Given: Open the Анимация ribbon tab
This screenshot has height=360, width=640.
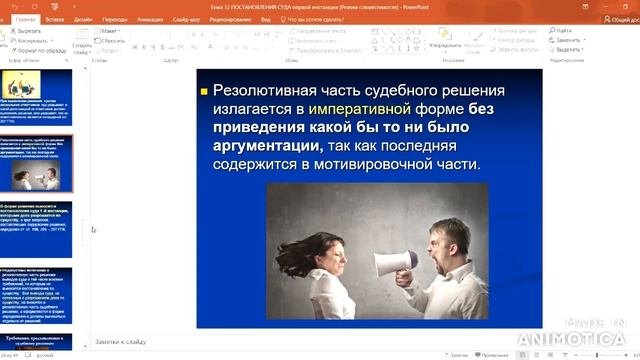Looking at the screenshot, I should (x=150, y=19).
